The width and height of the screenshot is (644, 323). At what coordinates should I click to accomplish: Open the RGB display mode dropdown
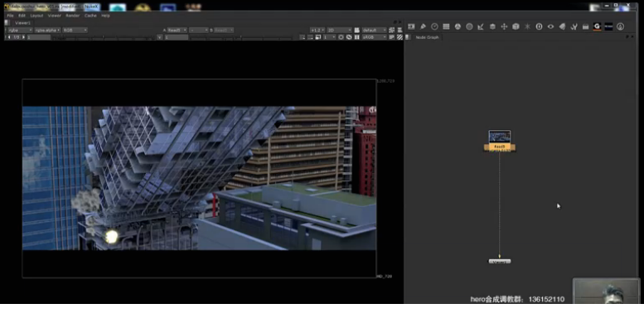tap(75, 31)
